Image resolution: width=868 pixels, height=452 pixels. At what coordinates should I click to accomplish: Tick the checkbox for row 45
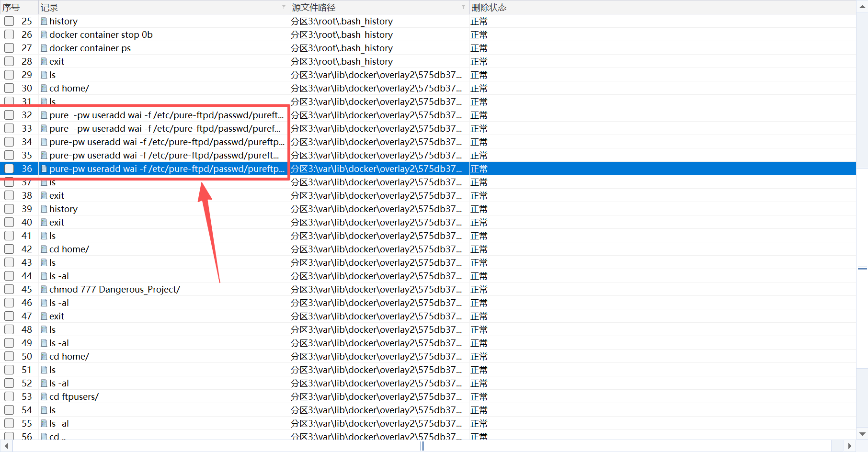(x=9, y=290)
